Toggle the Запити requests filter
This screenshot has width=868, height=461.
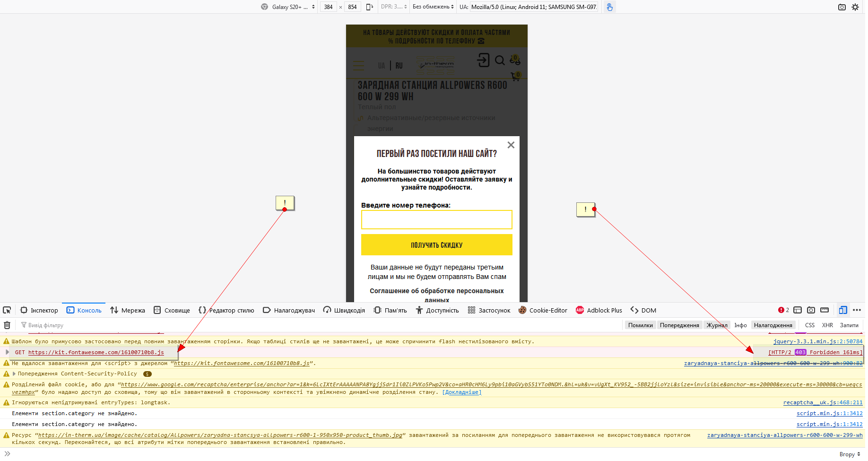pos(849,325)
